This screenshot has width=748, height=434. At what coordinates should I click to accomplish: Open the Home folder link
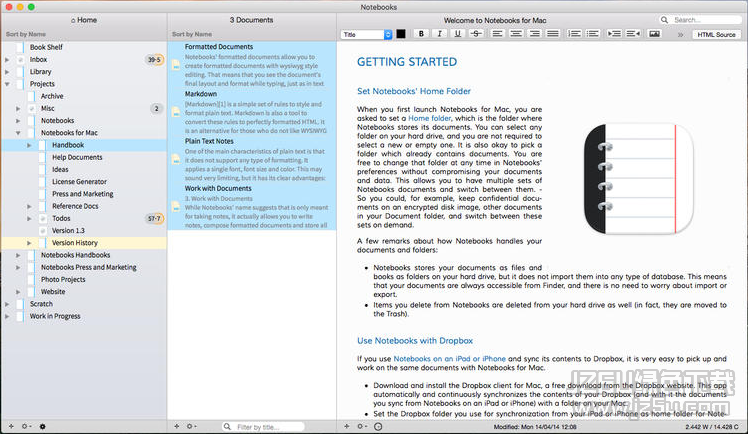point(429,118)
